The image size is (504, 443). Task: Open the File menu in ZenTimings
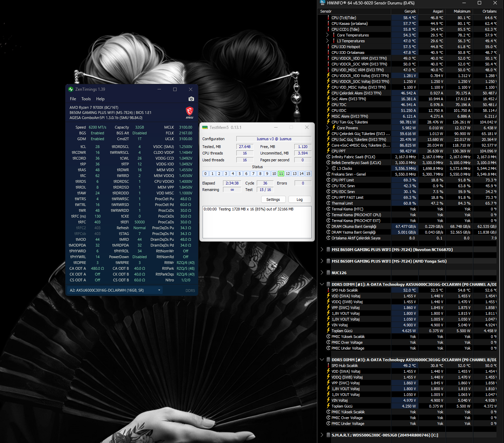[73, 99]
